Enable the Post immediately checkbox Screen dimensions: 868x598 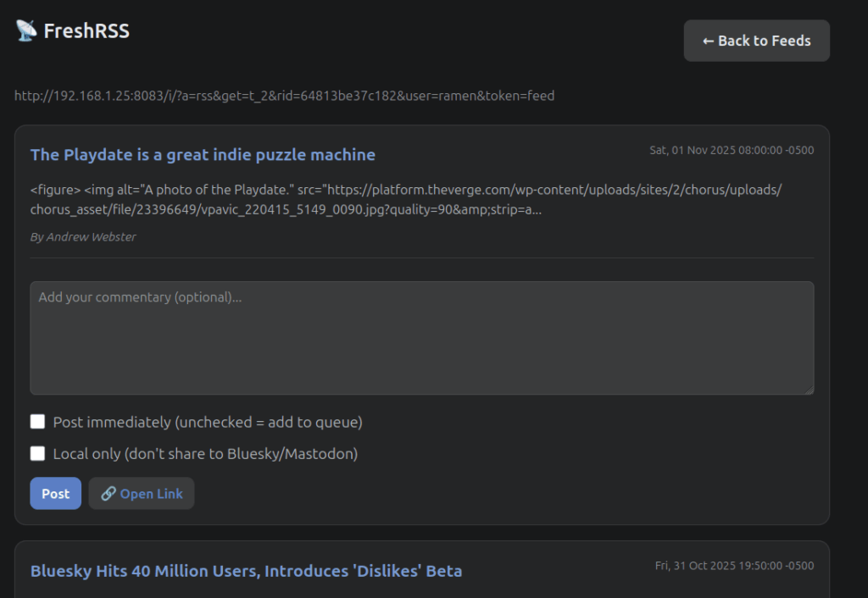(37, 422)
